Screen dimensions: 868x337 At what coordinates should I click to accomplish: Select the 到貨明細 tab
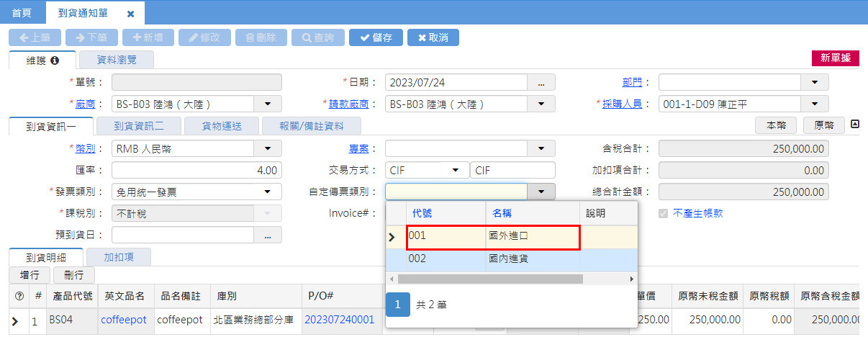pyautogui.click(x=45, y=256)
